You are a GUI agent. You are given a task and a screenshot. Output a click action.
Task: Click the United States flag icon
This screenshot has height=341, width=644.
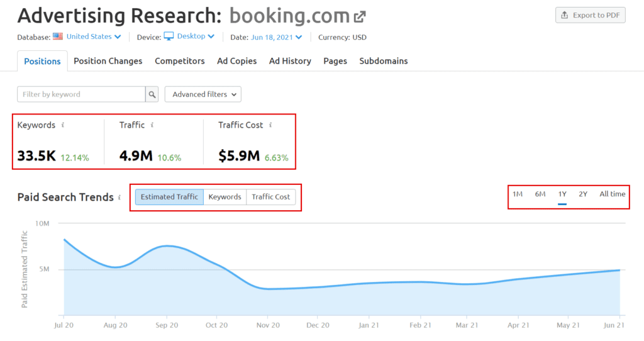coord(58,36)
